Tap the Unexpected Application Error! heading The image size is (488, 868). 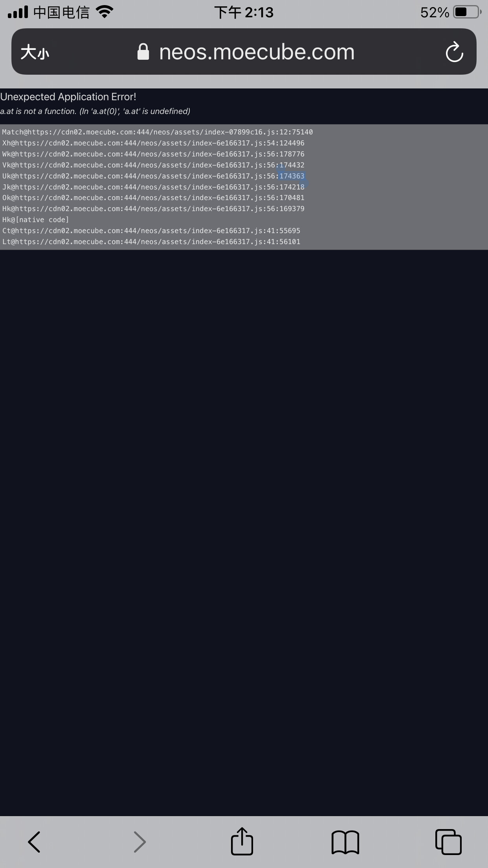68,97
